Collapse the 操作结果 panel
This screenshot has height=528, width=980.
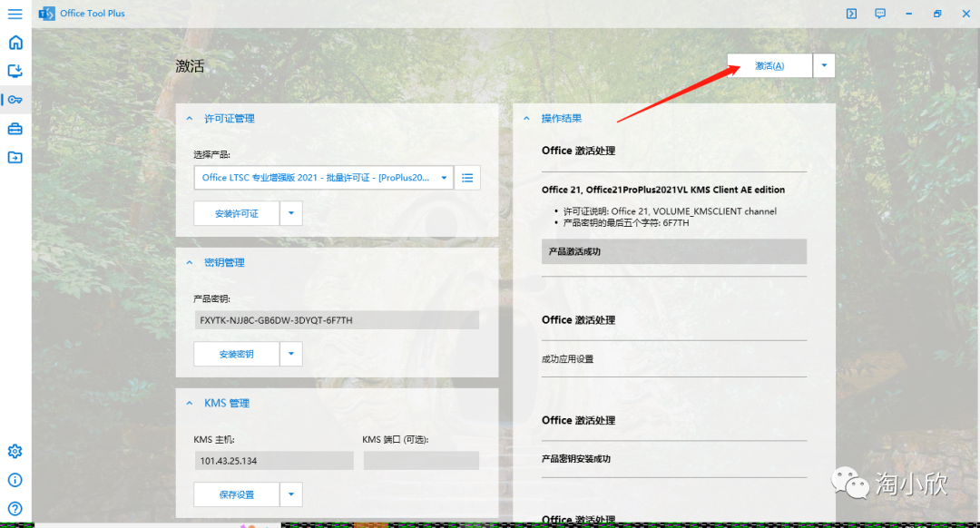pos(526,119)
